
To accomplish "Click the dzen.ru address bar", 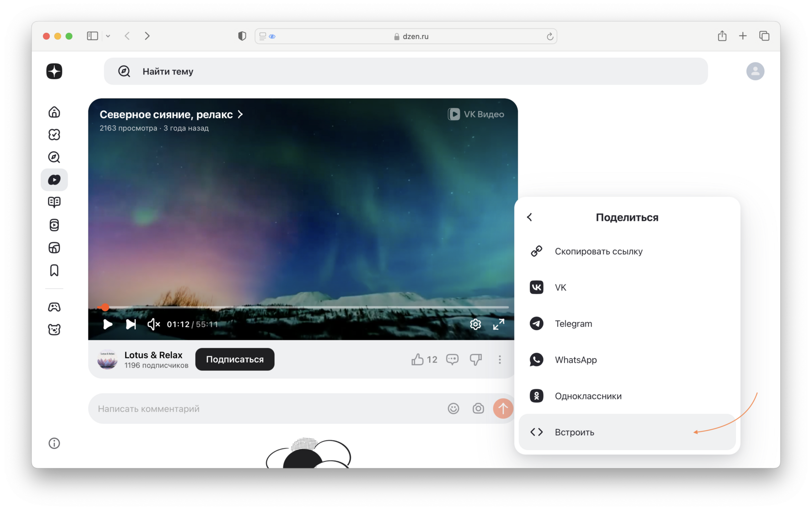I will point(406,36).
